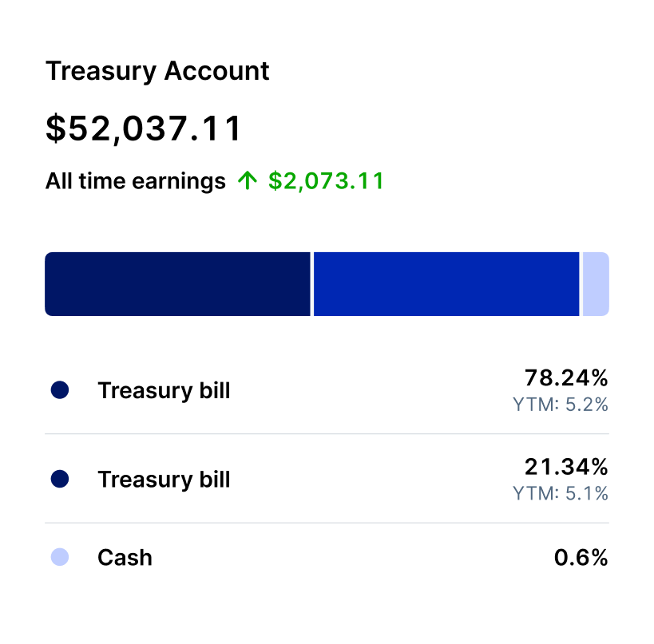Expand the Cash row details
Image resolution: width=654 pixels, height=644 pixels.
[327, 557]
